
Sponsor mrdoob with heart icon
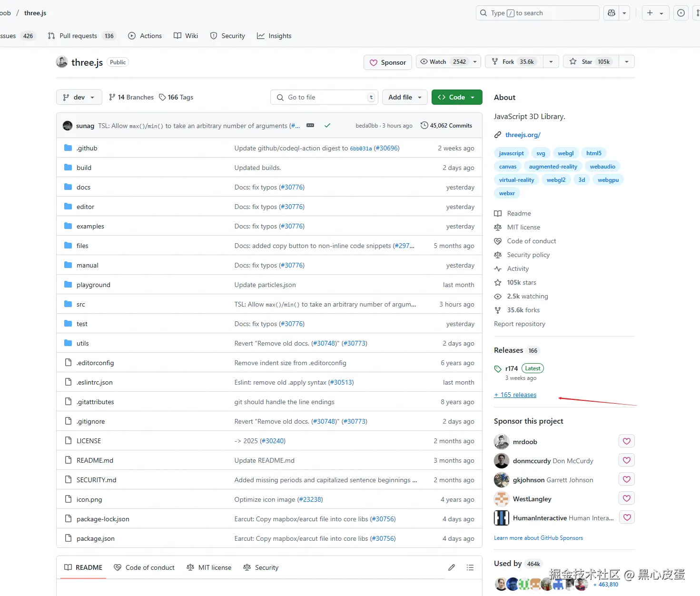point(627,441)
